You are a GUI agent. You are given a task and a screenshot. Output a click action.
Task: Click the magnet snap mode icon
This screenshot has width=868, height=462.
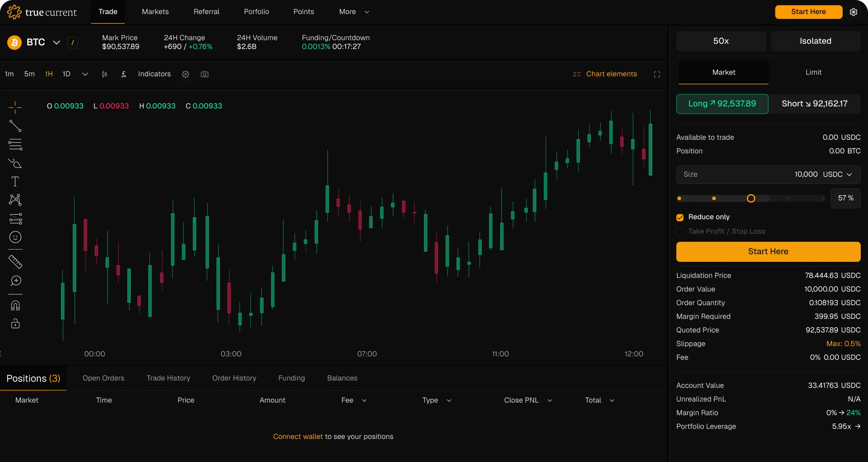click(15, 306)
